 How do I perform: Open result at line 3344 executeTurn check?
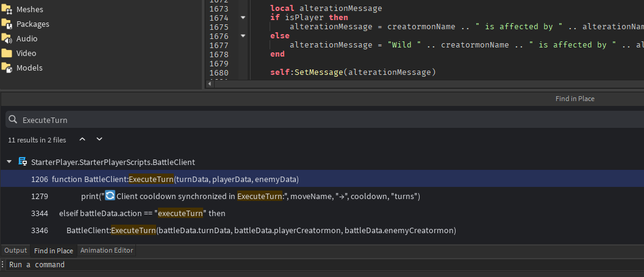(x=322, y=214)
